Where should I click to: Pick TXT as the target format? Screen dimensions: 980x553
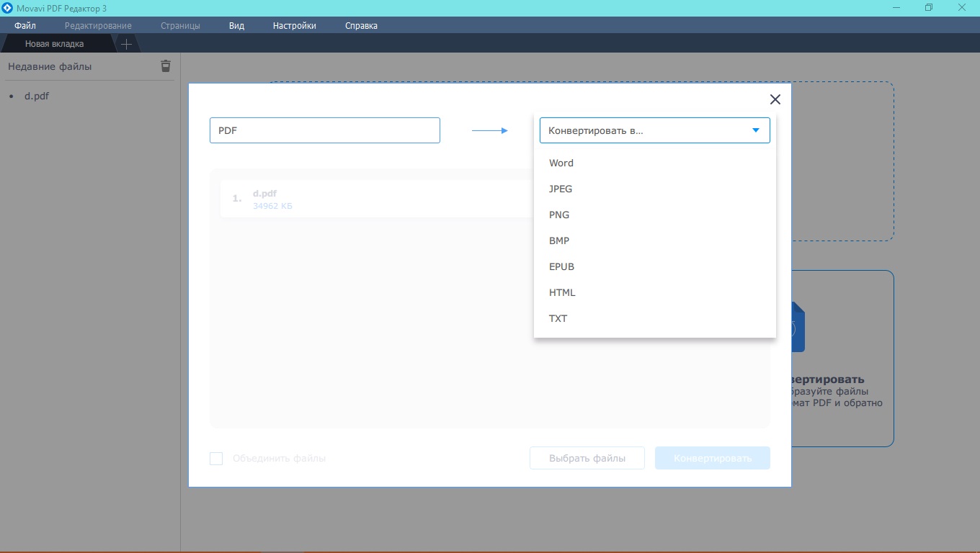pyautogui.click(x=558, y=318)
